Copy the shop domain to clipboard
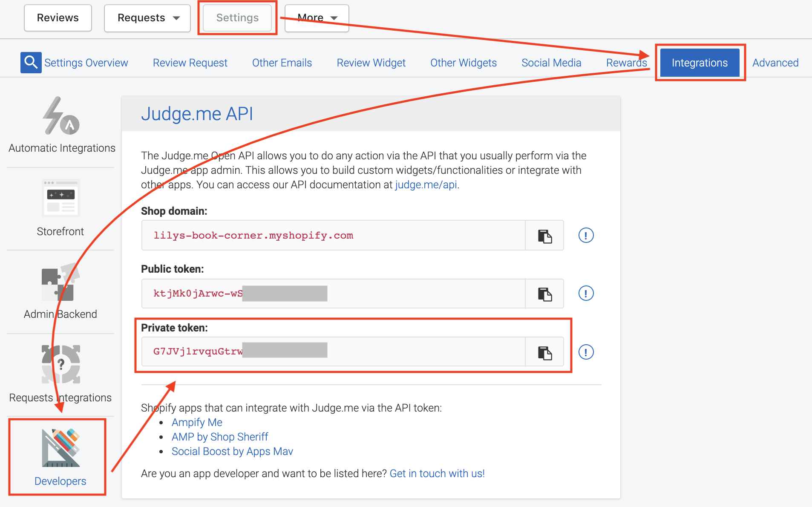 [544, 236]
